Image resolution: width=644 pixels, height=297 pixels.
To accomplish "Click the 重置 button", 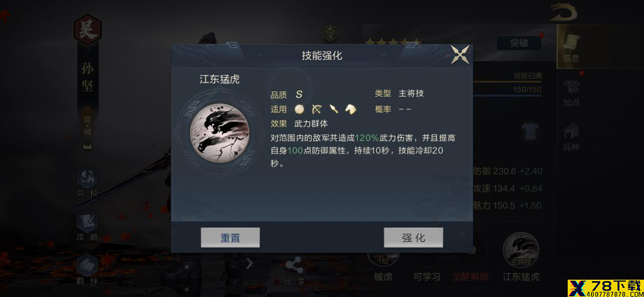I will (x=230, y=237).
